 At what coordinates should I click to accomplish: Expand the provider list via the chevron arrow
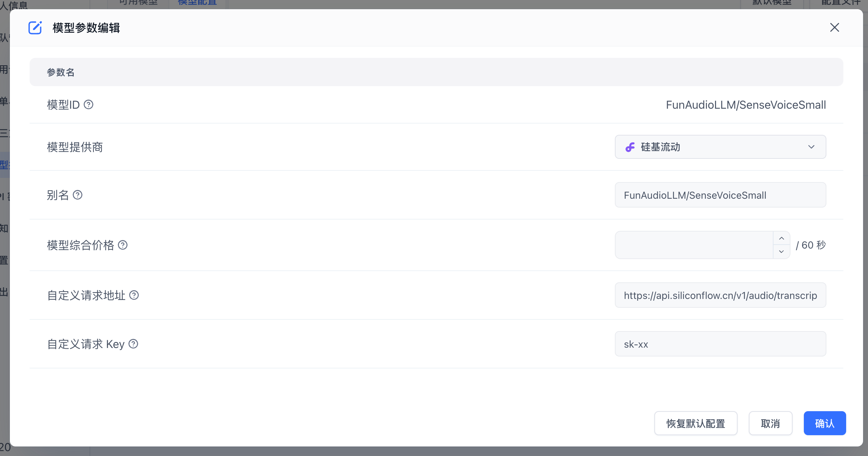click(811, 147)
